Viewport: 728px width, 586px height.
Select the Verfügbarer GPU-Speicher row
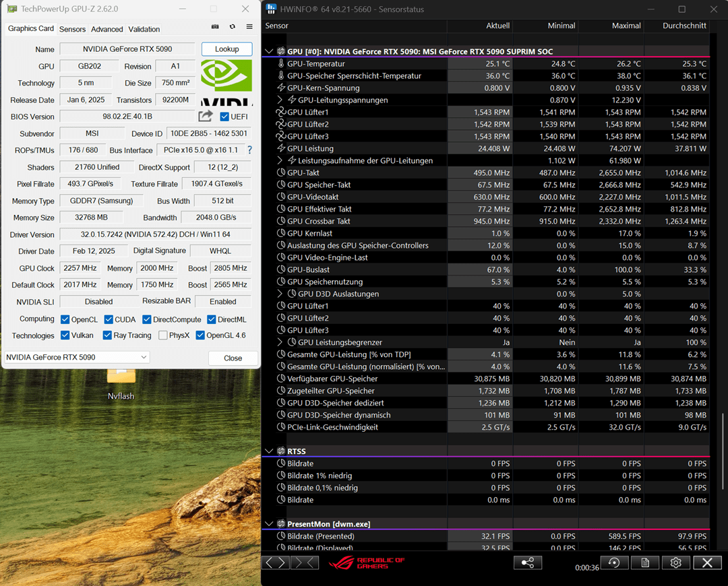485,379
